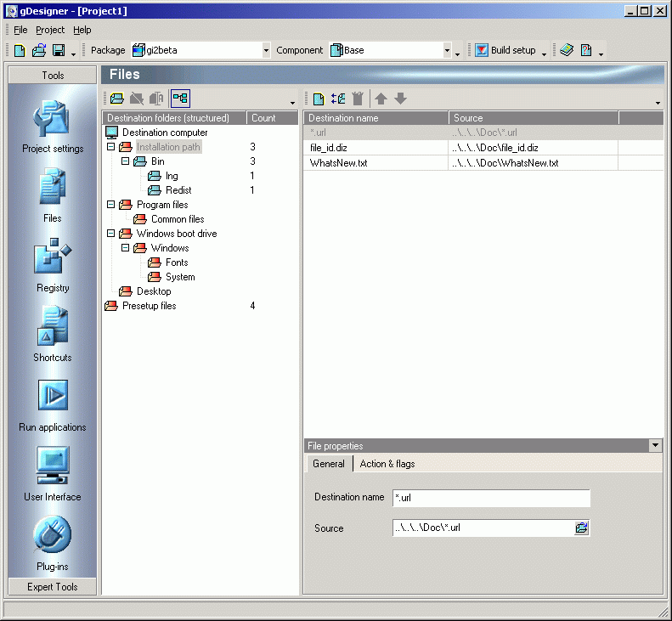Open the Files tool in the sidebar
Screen dimensions: 672x621
pos(53,195)
